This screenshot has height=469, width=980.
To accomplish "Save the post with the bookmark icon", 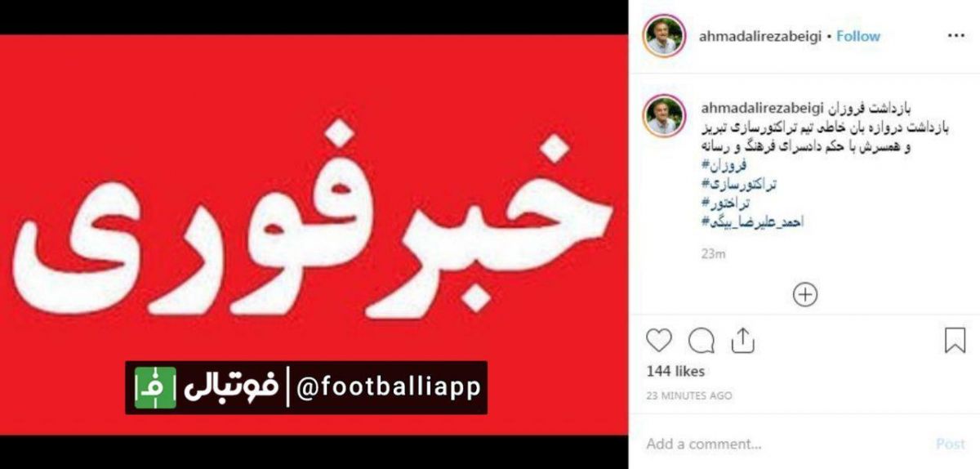I will (955, 340).
